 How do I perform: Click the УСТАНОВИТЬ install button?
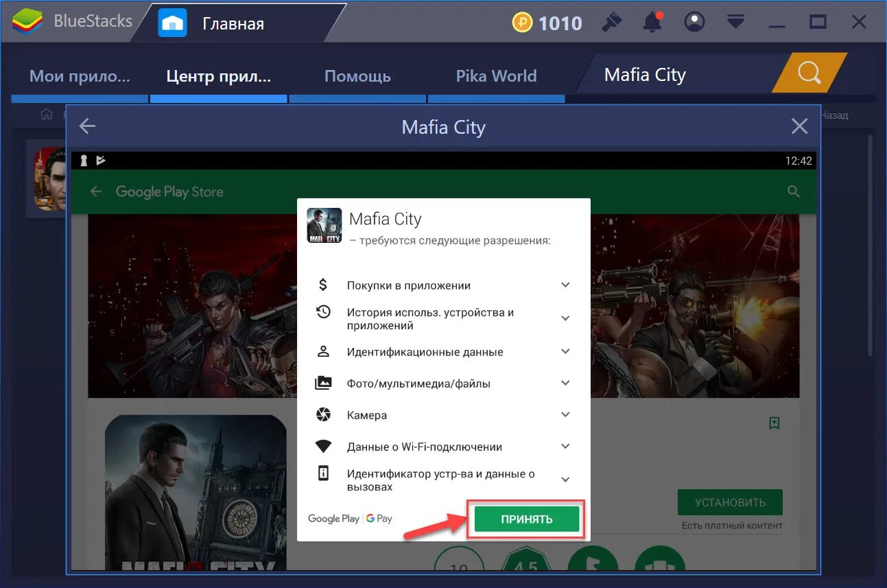tap(730, 503)
